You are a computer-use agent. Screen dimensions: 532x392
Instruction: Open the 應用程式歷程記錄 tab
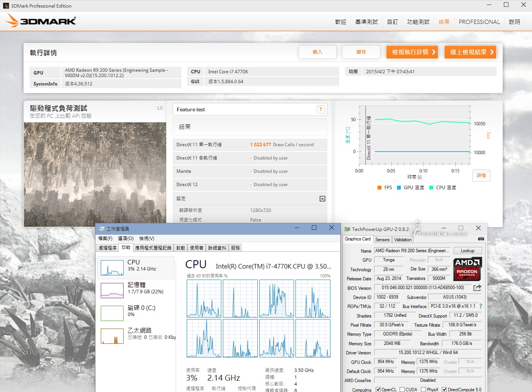(154, 248)
